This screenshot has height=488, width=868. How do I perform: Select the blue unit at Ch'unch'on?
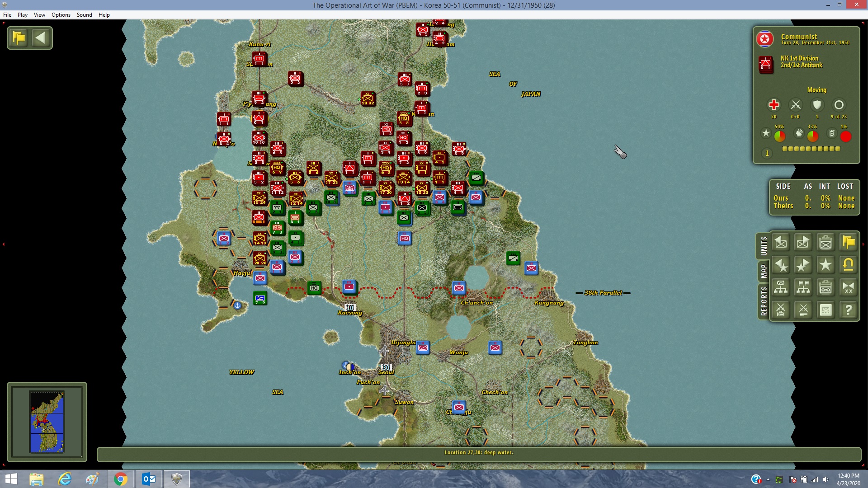point(459,288)
